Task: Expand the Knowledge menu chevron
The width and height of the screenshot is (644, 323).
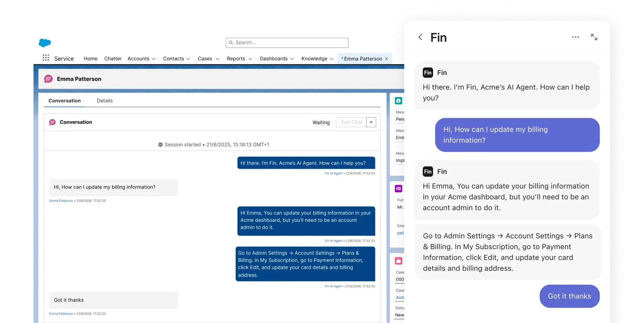Action: click(332, 59)
